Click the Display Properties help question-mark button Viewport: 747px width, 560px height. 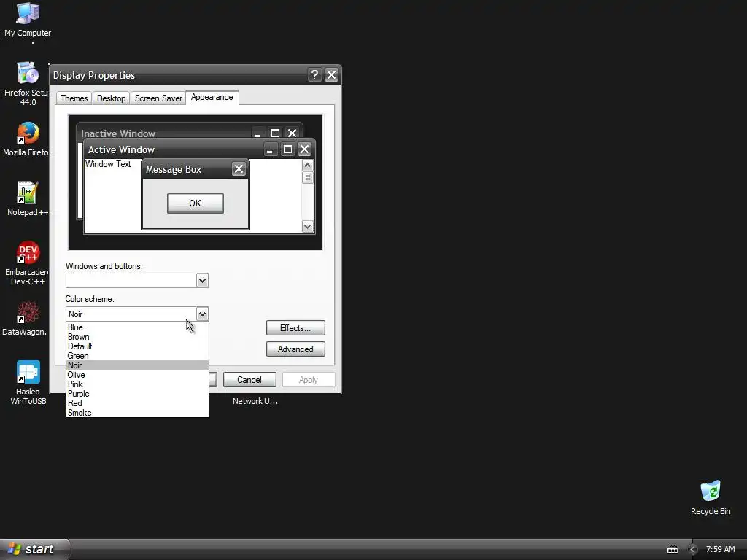(314, 75)
